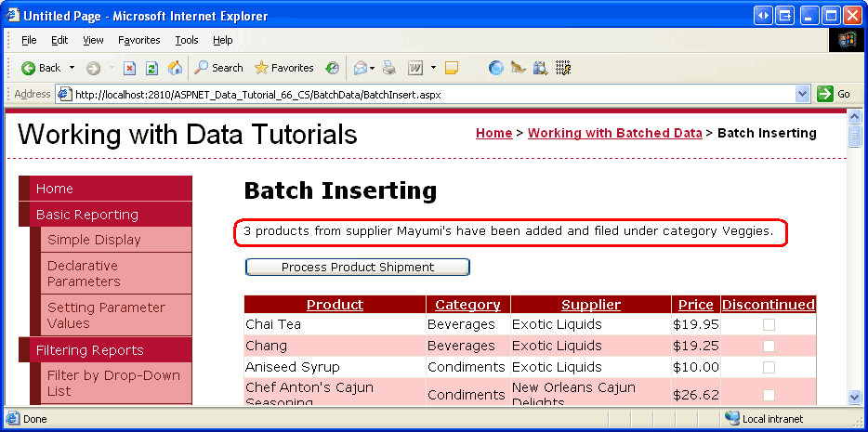Open the Back button history dropdown arrow
This screenshot has width=868, height=432.
[72, 68]
